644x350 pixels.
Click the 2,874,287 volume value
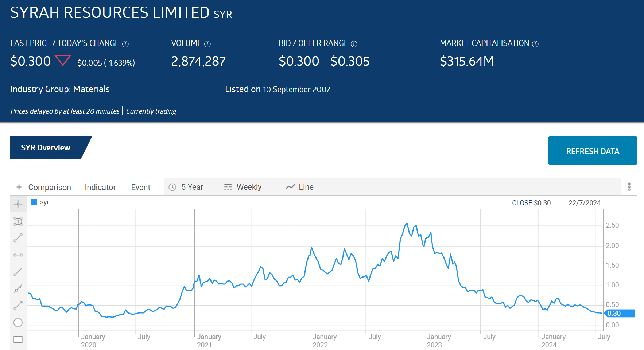pos(198,61)
